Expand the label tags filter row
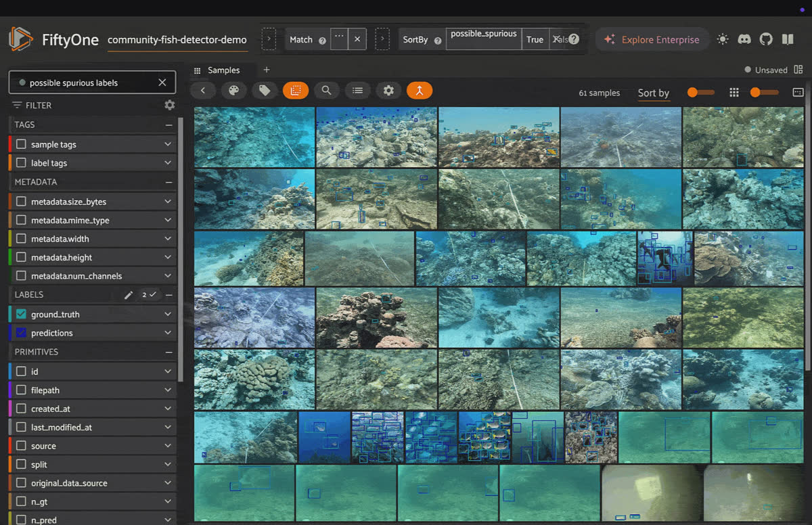This screenshot has width=812, height=525. click(168, 163)
